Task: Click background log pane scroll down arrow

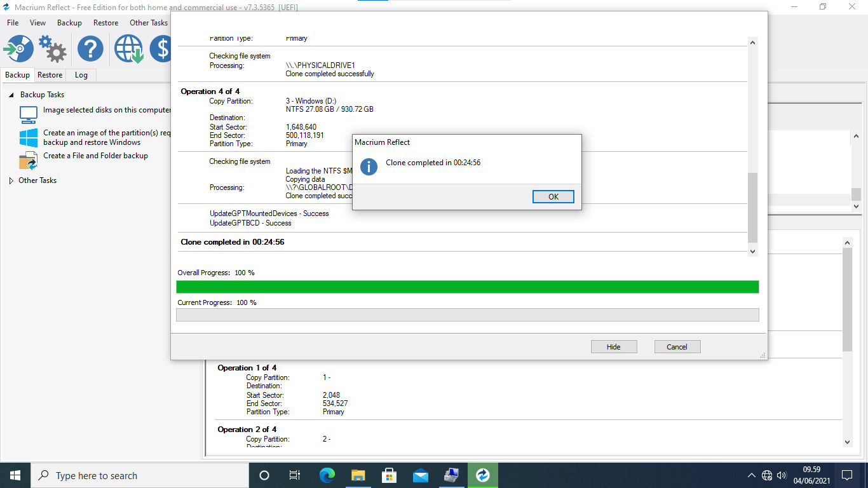Action: (x=848, y=442)
